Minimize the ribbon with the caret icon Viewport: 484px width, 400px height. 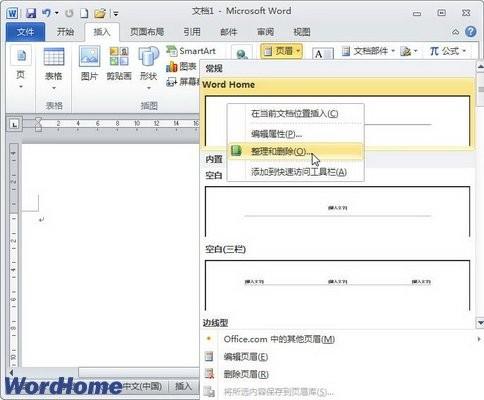tap(455, 32)
